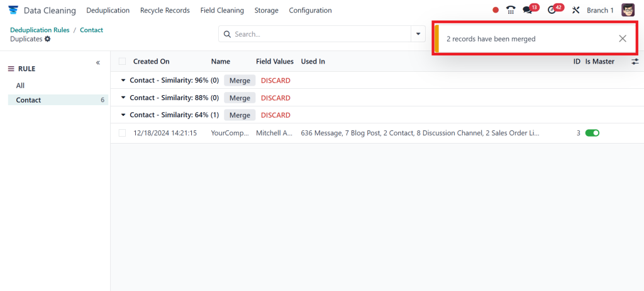The height and width of the screenshot is (291, 644).
Task: Open the VoIP phone icon
Action: coord(511,10)
